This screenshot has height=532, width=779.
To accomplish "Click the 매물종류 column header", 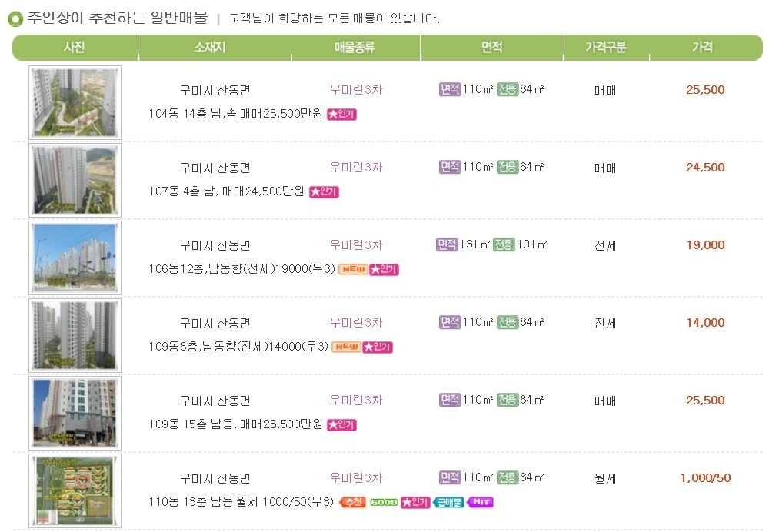I will pyautogui.click(x=355, y=47).
